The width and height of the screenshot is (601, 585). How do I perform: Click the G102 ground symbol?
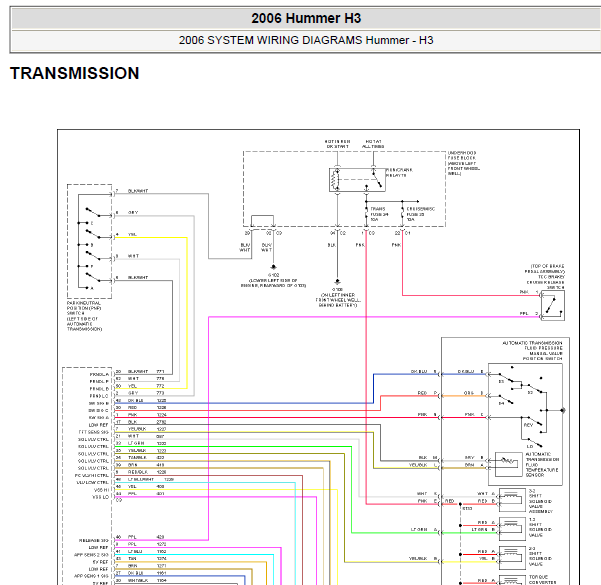click(x=273, y=267)
